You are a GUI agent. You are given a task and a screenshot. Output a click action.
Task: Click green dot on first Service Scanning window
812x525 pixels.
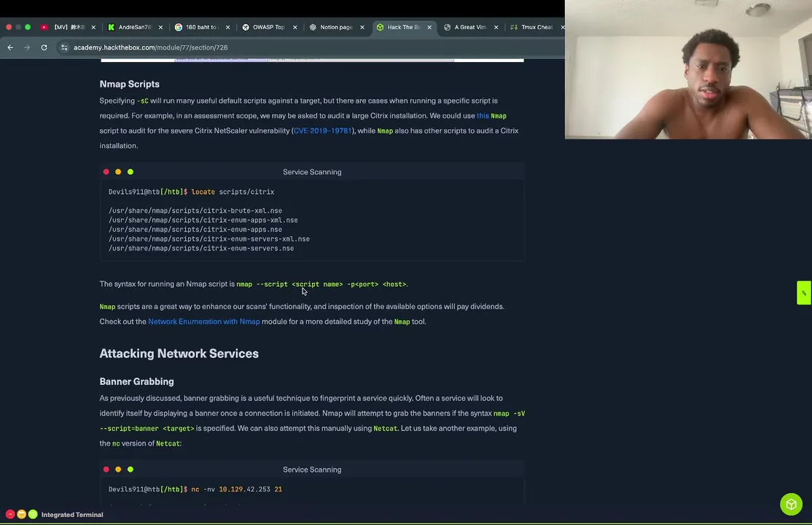[x=130, y=172]
